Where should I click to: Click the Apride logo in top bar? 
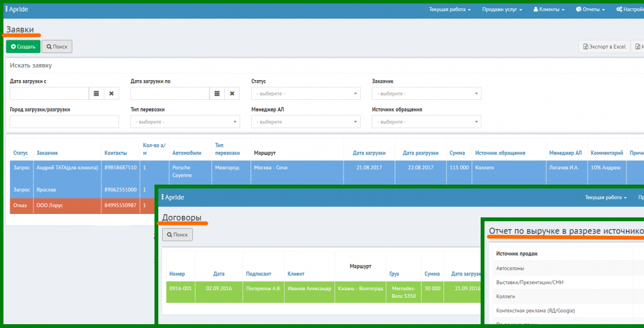point(13,9)
